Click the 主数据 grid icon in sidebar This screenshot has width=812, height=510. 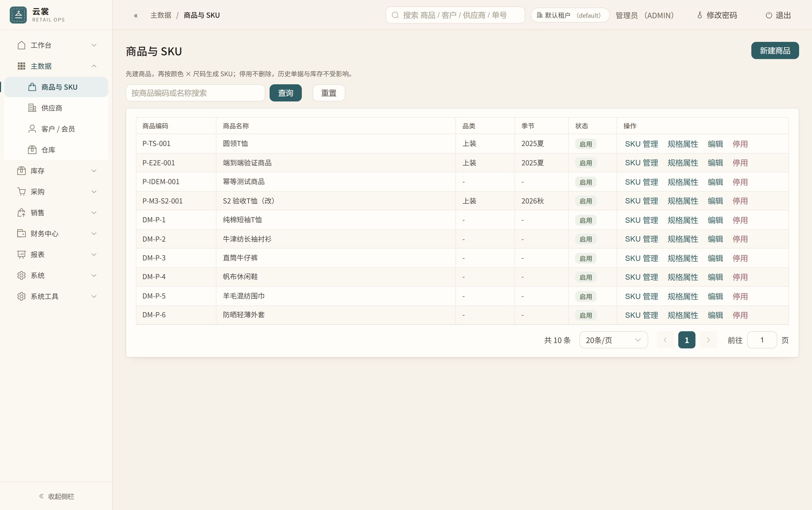tap(21, 66)
